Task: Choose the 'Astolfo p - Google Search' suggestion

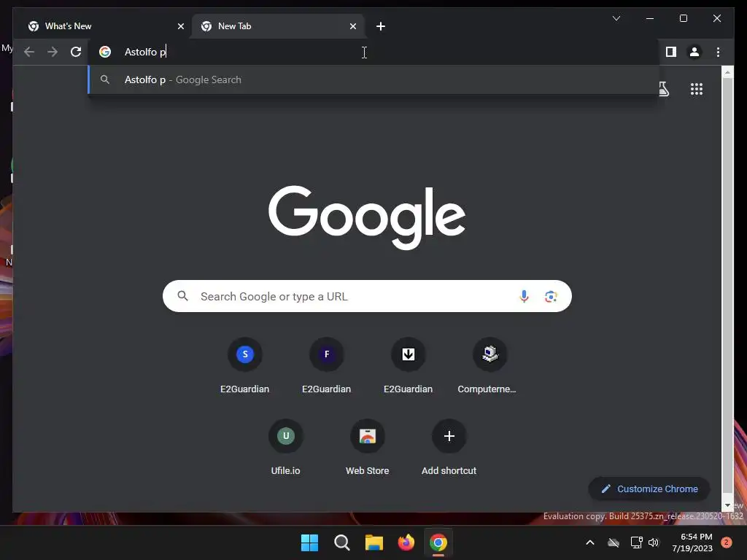Action: pyautogui.click(x=373, y=79)
